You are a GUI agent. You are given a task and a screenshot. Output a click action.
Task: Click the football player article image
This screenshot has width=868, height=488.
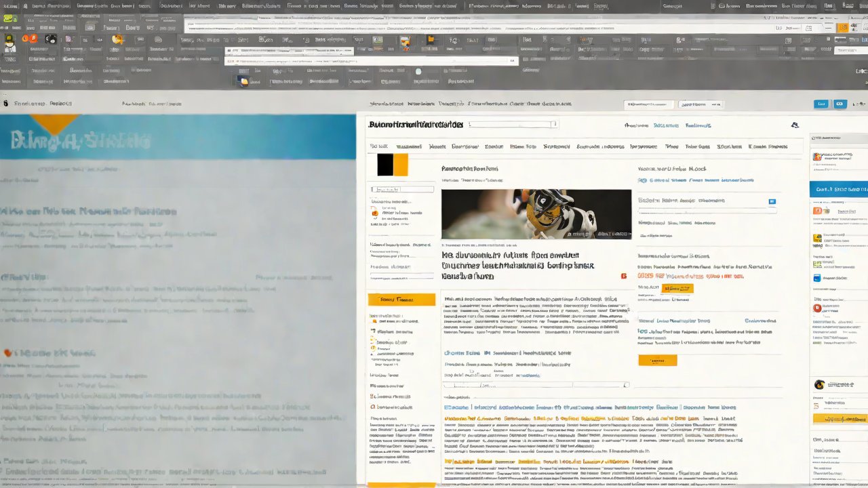tap(536, 213)
